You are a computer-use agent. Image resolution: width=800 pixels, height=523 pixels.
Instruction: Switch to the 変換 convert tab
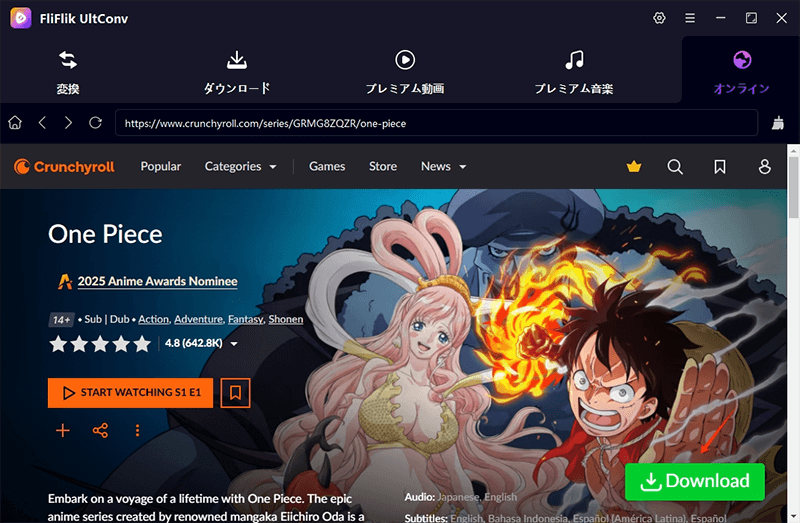click(68, 72)
